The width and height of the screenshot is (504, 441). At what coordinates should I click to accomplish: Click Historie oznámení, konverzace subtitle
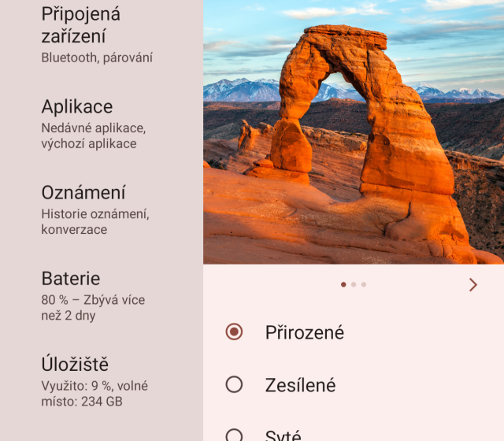click(95, 222)
